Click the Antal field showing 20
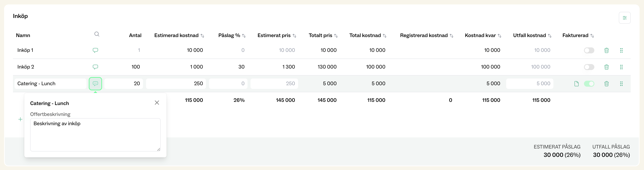This screenshot has height=170, width=644. (x=124, y=84)
